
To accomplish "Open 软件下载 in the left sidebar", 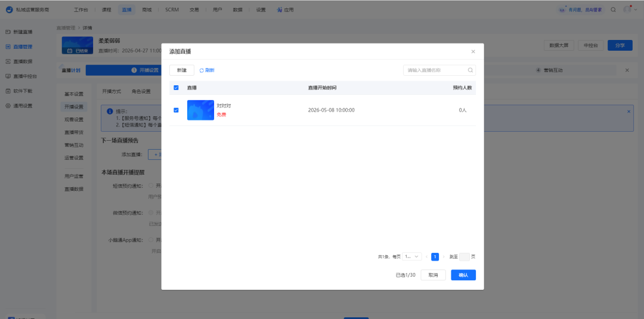I will [23, 91].
